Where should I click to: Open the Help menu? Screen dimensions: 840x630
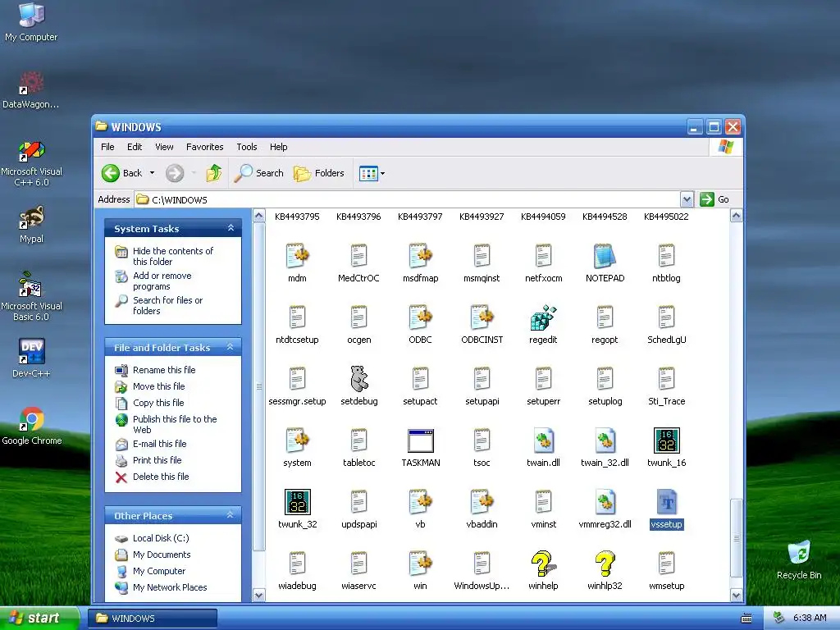(x=279, y=147)
